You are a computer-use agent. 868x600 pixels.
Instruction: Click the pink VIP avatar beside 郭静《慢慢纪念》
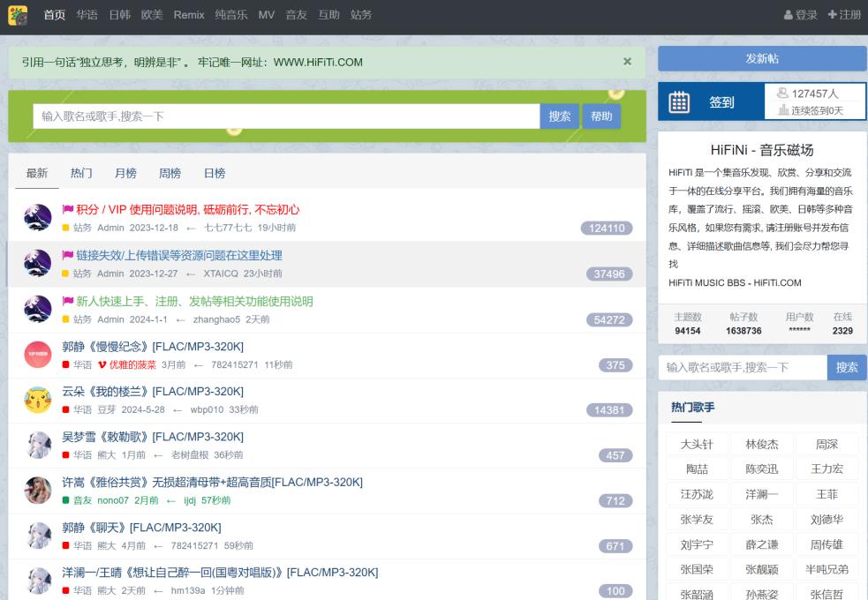(x=38, y=355)
